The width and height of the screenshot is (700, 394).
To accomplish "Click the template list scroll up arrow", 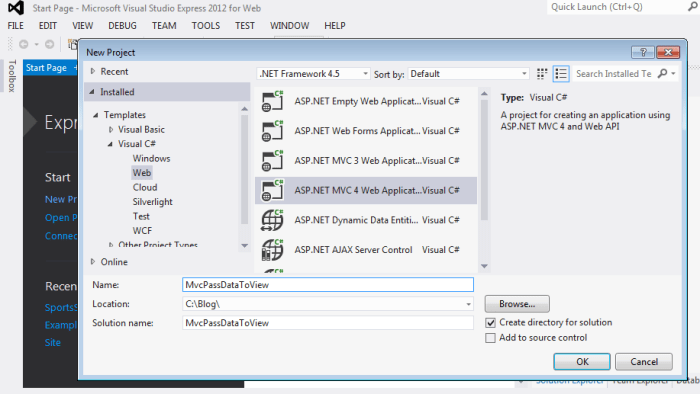I will 484,94.
